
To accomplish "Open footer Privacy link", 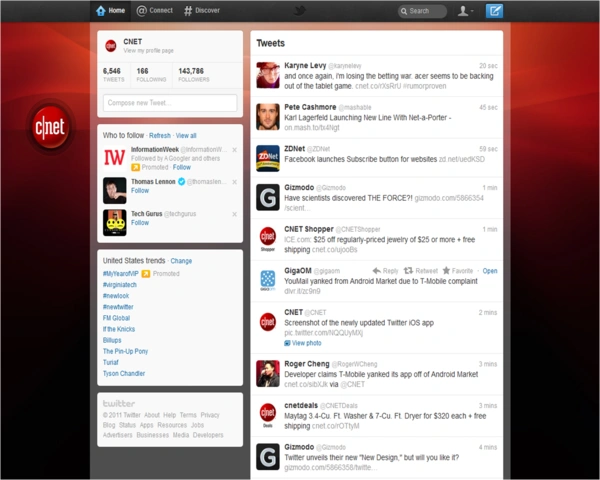I will 210,415.
